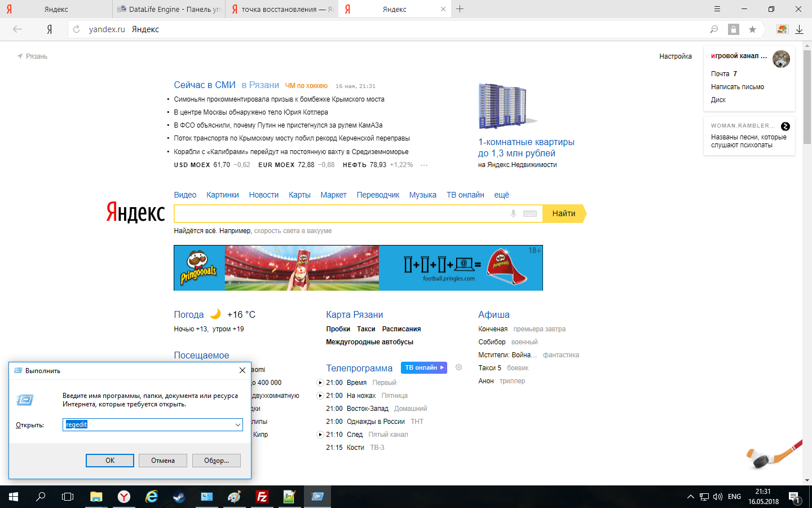Open Yandex Browser taskbar icon
This screenshot has height=508, width=812.
(124, 497)
